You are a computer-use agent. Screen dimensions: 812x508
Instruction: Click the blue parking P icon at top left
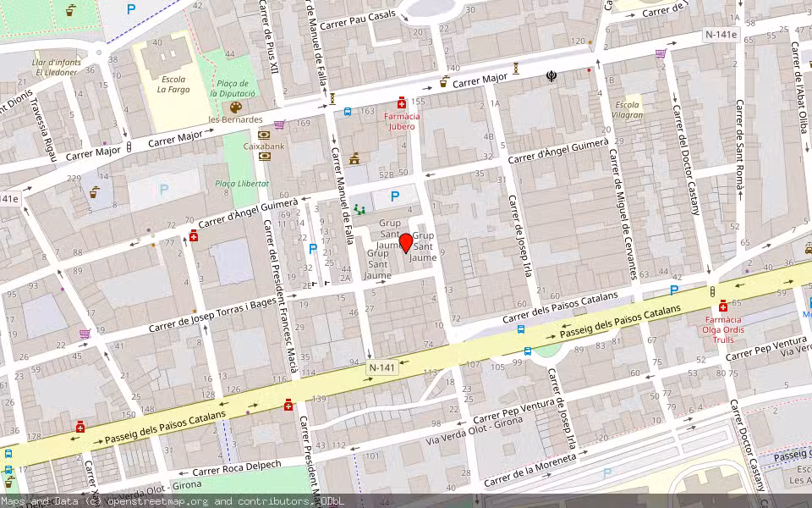click(131, 8)
